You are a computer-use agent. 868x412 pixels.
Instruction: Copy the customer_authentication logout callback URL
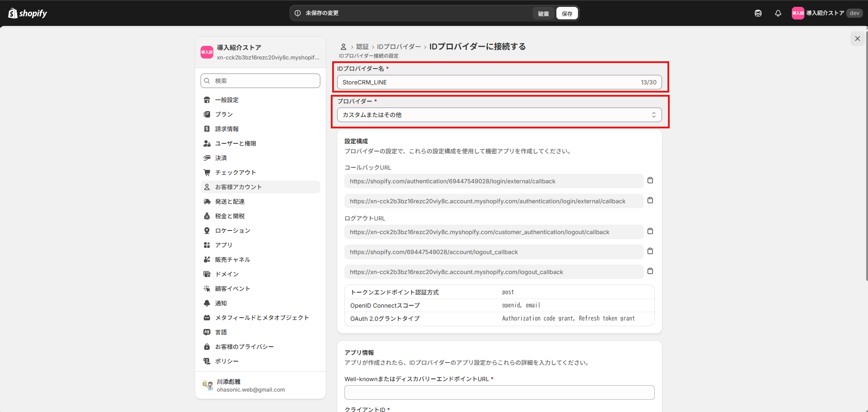pos(650,231)
